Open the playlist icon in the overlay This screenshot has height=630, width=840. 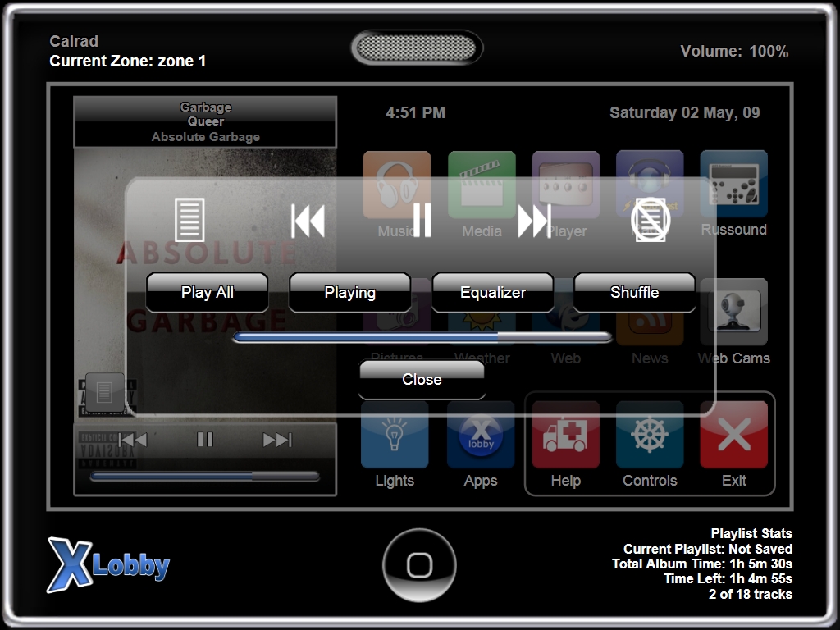189,220
